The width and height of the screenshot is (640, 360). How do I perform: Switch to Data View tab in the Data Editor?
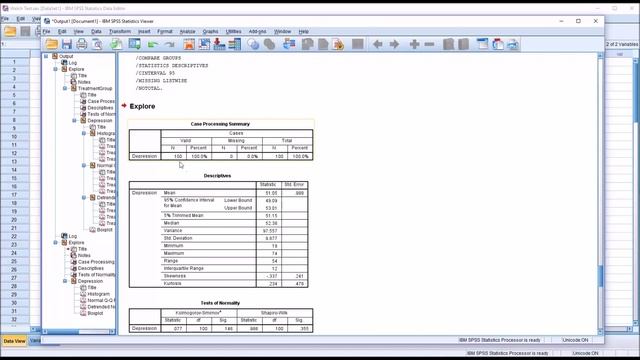point(14,341)
